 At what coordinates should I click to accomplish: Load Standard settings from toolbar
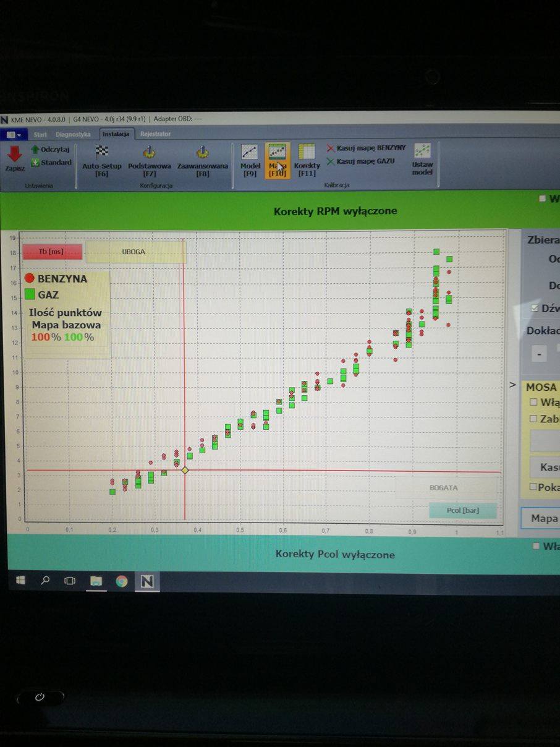35,163
